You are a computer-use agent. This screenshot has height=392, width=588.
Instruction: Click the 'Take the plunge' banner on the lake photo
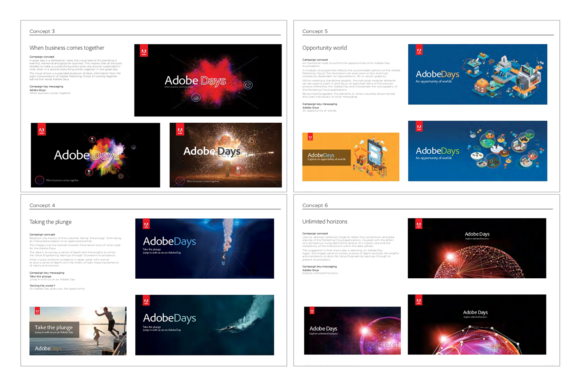54,329
